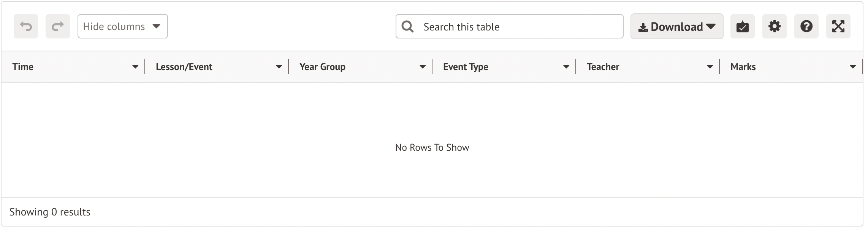
Task: Click the undo arrow icon
Action: 26,27
